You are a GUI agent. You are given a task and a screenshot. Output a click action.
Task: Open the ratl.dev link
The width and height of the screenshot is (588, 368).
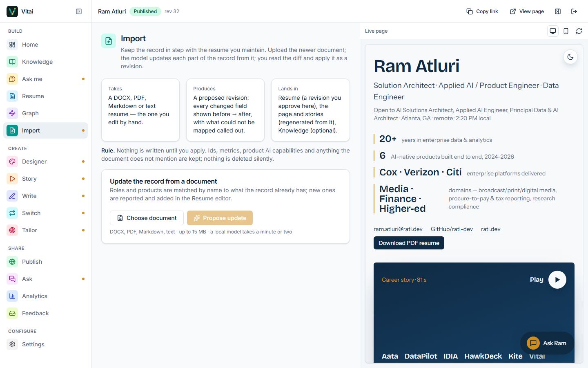tap(490, 229)
